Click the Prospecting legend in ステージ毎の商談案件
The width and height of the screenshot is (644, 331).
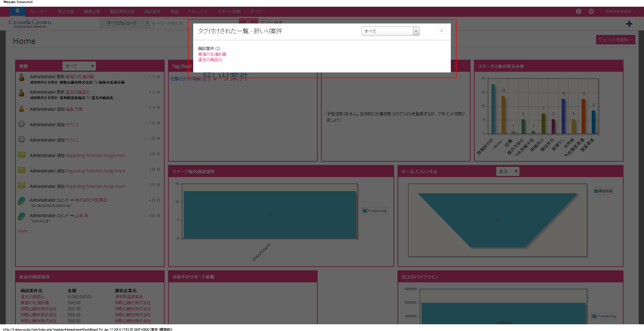coord(374,211)
